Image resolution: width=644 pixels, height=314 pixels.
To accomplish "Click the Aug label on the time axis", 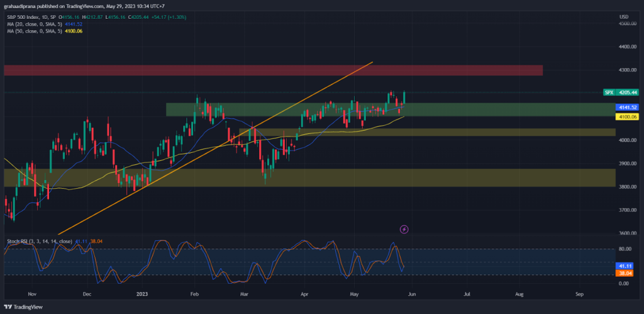I will [x=519, y=294].
